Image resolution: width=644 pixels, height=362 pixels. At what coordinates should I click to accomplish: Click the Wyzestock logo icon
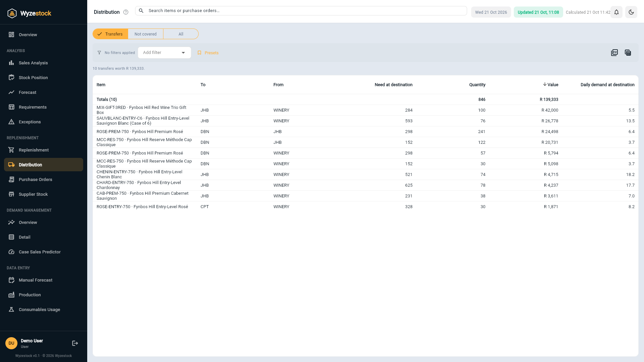pos(12,13)
